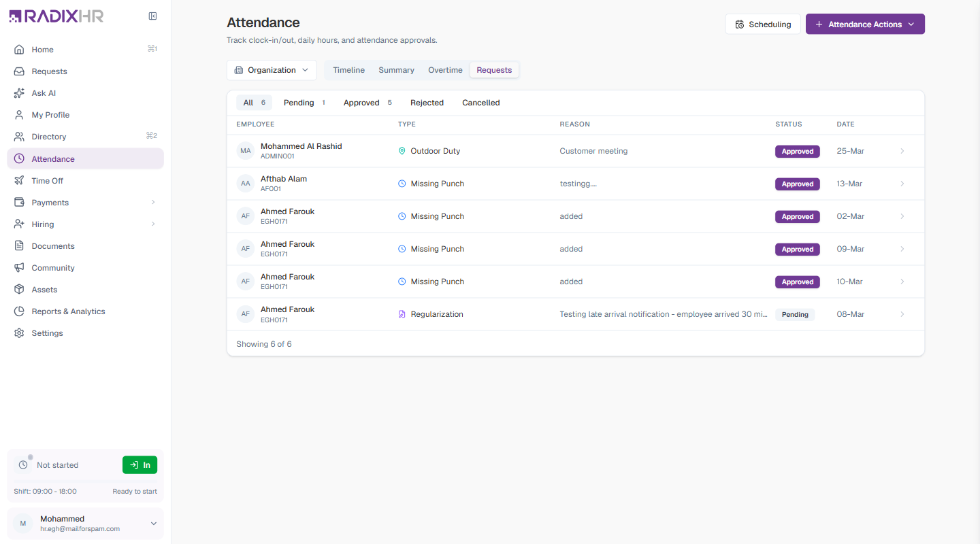Image resolution: width=980 pixels, height=544 pixels.
Task: Open the Mohammed user account menu
Action: (x=85, y=524)
